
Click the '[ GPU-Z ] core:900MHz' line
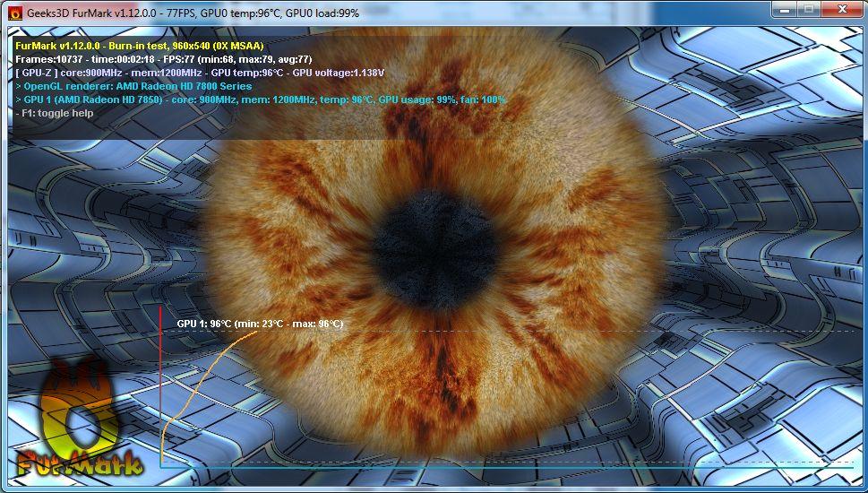coord(200,73)
